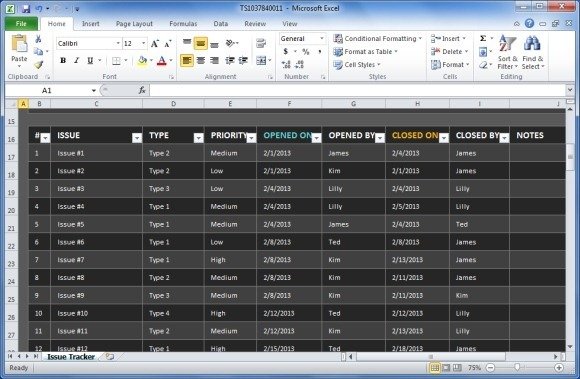Click Merge & Center icon
Viewport: 580px width, 379px height.
pyautogui.click(x=261, y=60)
